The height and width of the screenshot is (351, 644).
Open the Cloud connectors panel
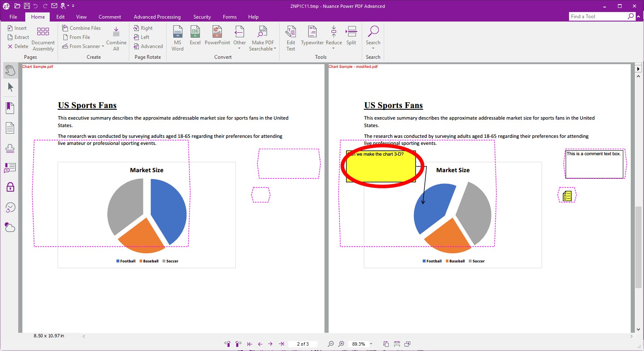click(10, 227)
